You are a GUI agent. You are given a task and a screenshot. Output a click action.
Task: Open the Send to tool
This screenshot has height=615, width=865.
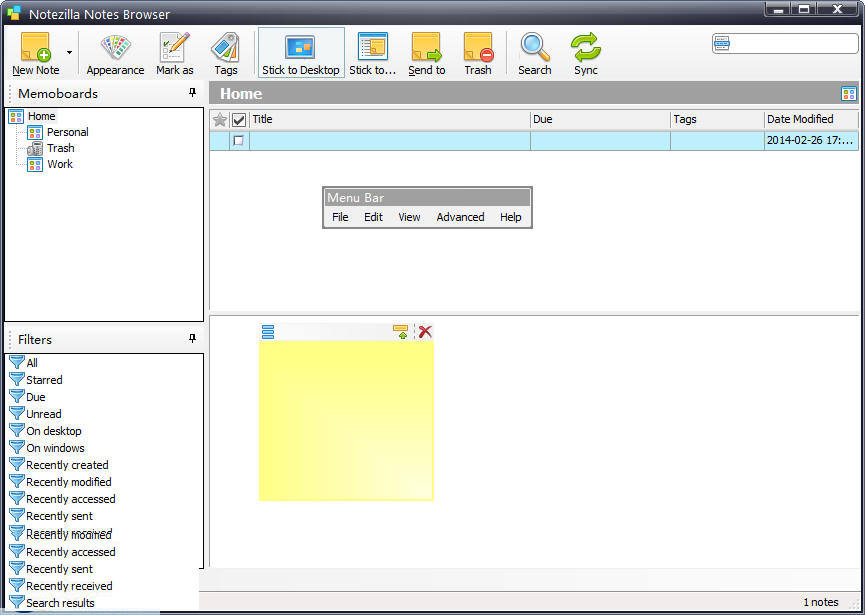[426, 54]
